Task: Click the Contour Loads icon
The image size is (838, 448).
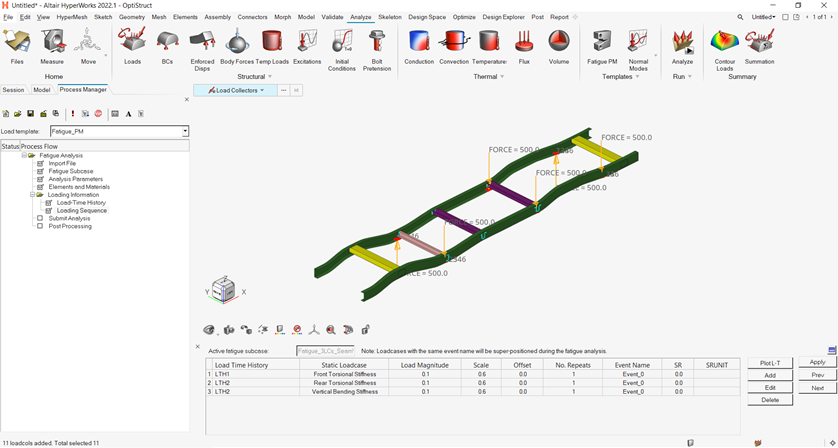Action: coord(724,45)
